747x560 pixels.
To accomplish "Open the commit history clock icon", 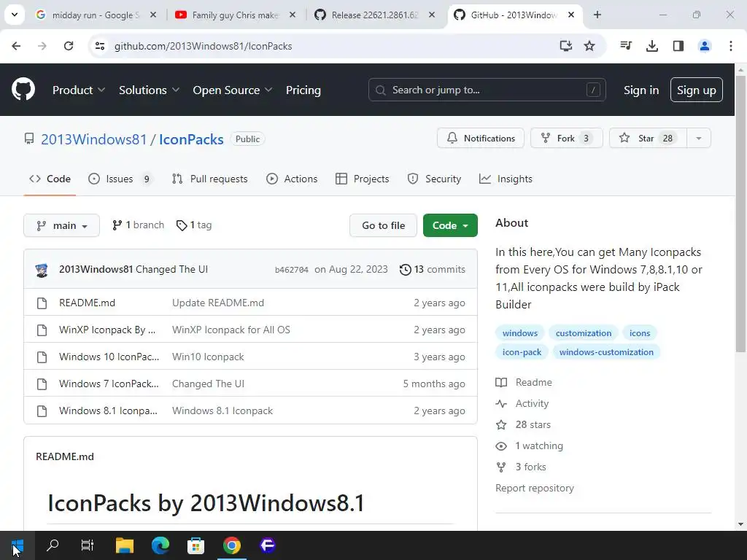I will pos(405,270).
